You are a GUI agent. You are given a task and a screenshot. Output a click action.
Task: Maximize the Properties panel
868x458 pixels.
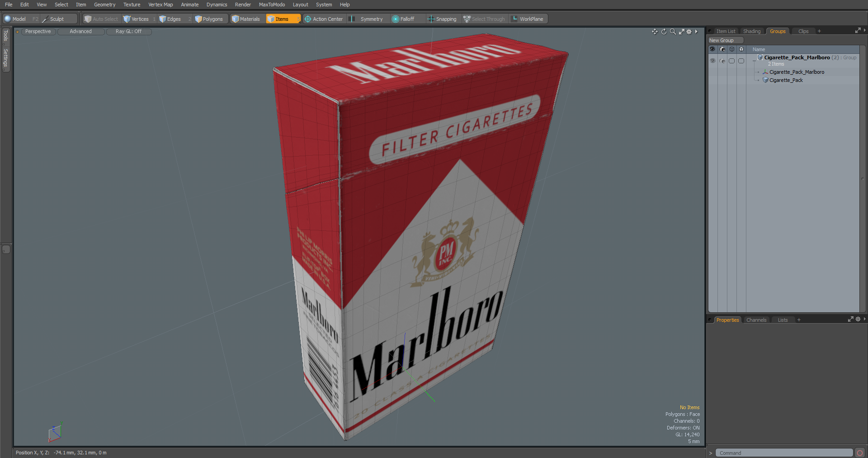850,320
